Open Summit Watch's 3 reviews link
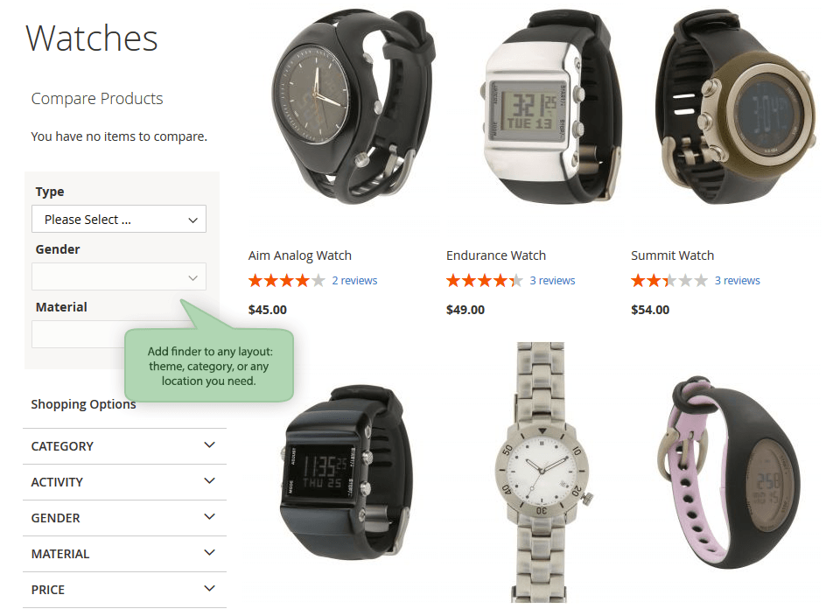The height and width of the screenshot is (616, 840). click(737, 280)
